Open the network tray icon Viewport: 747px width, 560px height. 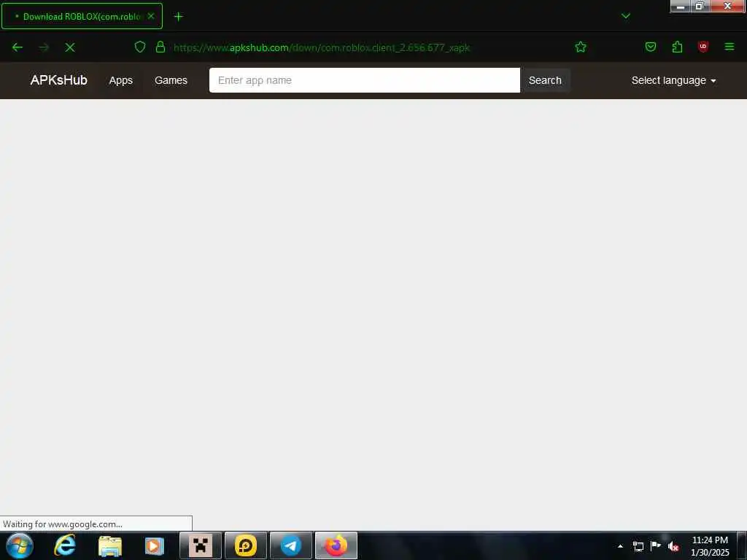[x=638, y=546]
